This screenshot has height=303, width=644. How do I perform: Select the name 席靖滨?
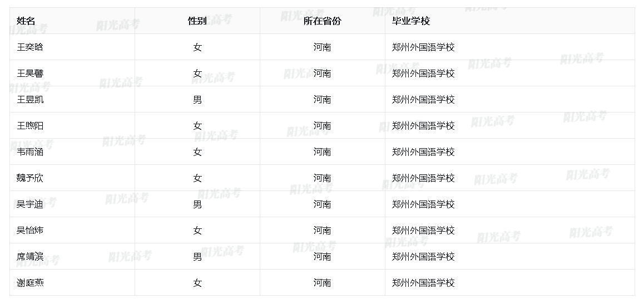[x=30, y=257]
